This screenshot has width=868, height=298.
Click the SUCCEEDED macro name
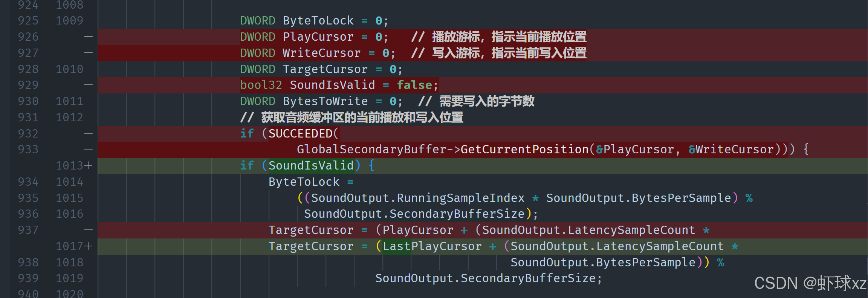tap(300, 133)
